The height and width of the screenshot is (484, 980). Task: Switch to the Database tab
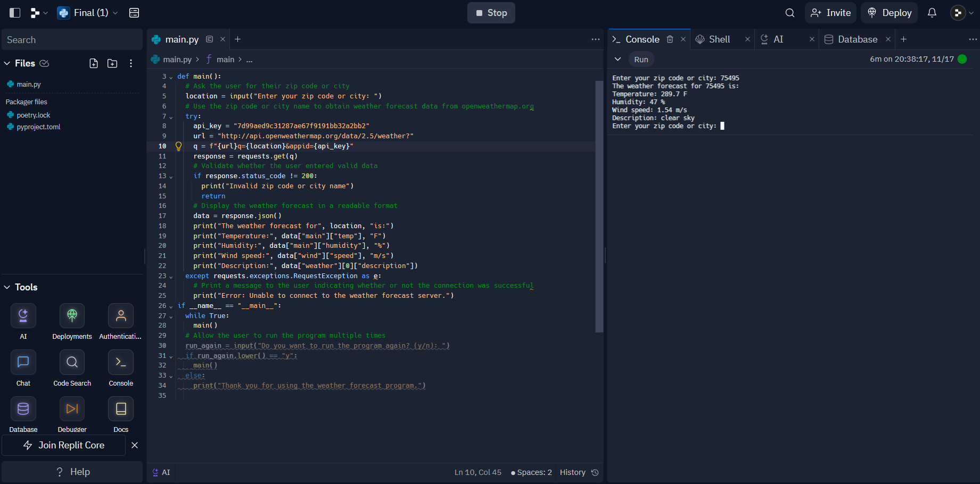857,39
